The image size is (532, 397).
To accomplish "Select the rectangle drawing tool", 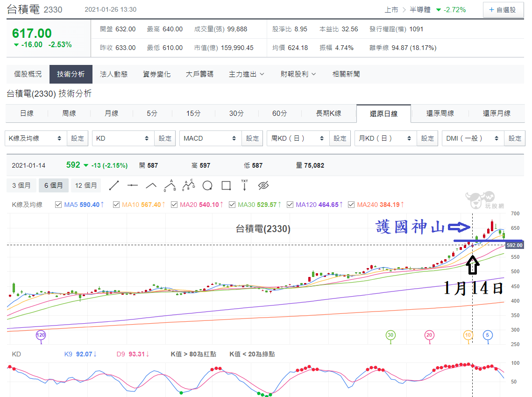I will 226,185.
